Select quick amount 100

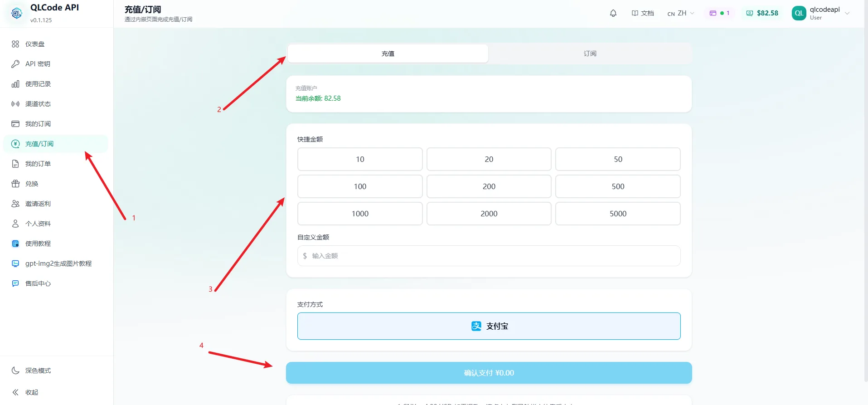360,186
